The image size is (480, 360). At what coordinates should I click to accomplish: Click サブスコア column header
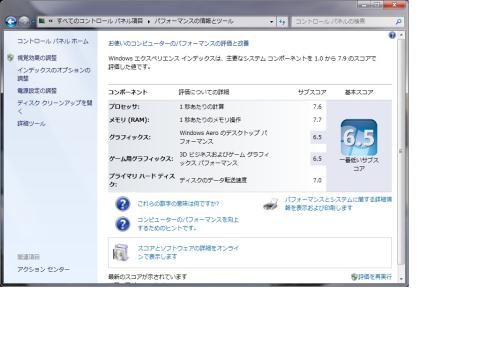click(x=312, y=92)
